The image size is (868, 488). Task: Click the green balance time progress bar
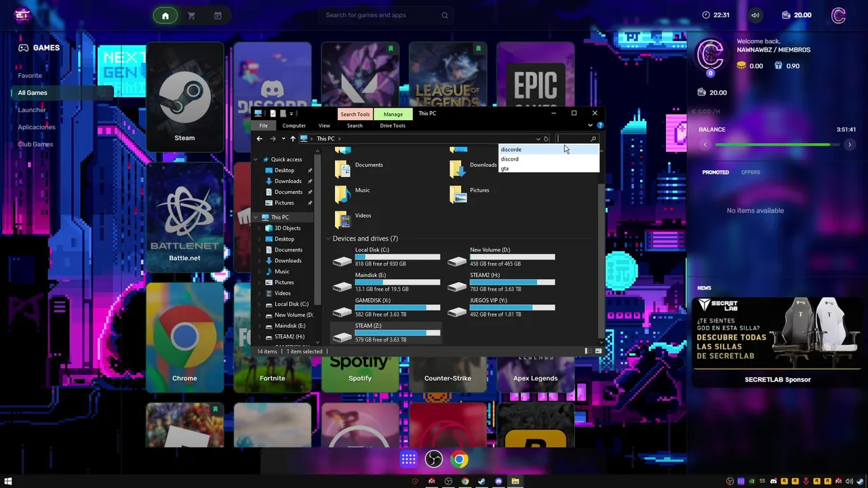coord(777,144)
